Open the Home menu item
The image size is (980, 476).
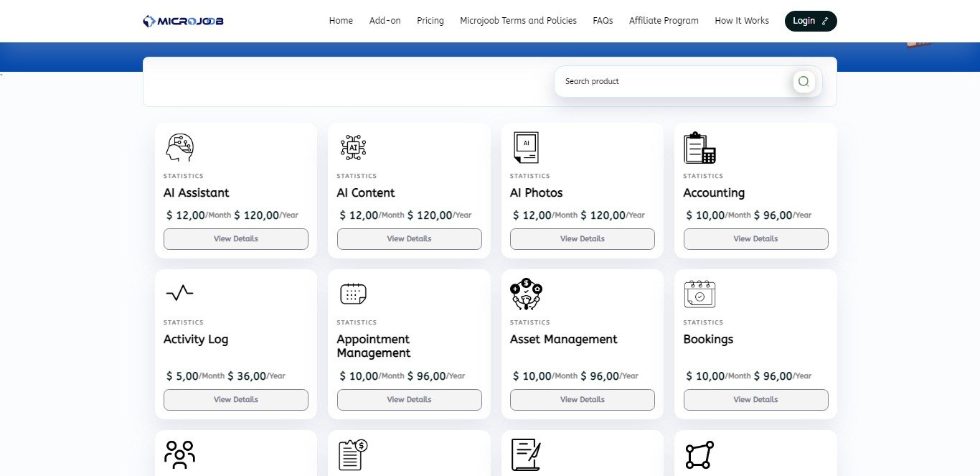341,21
